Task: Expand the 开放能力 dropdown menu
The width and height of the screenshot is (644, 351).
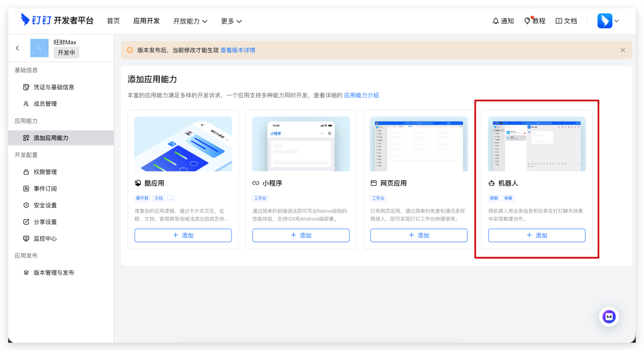Action: coord(190,21)
